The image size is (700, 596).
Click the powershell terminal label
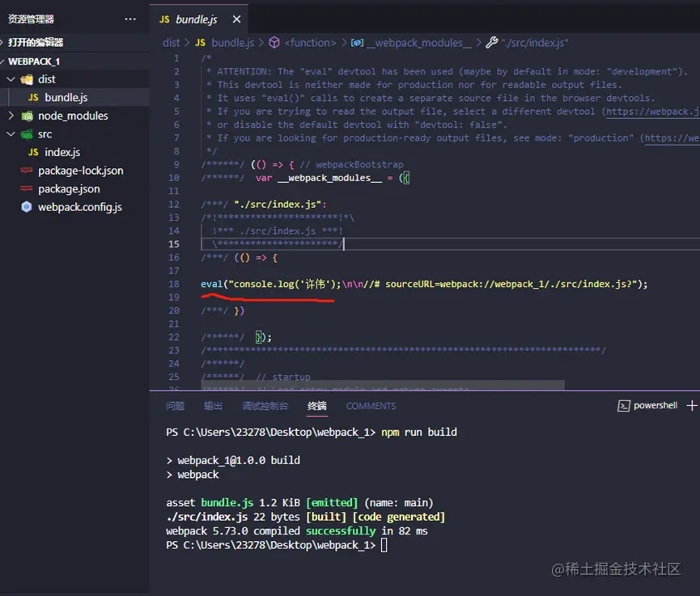(x=655, y=405)
